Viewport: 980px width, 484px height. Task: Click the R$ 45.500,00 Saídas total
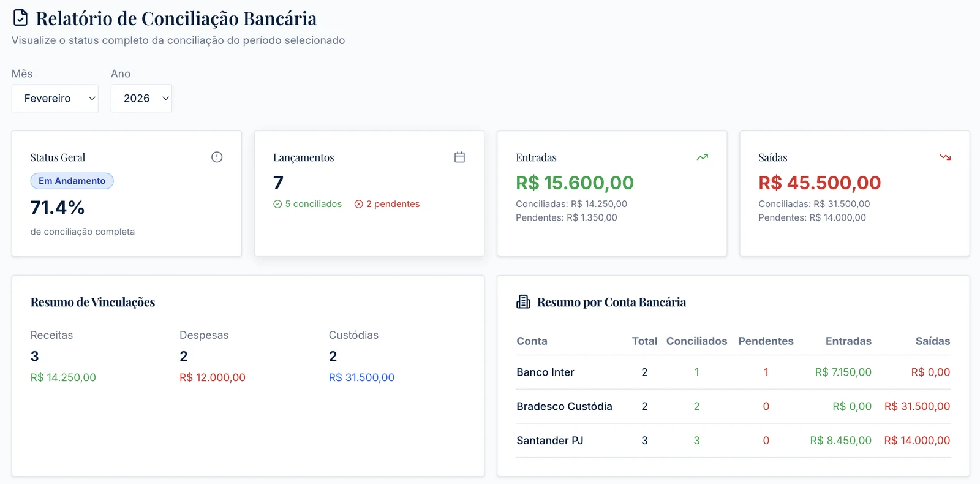pos(820,183)
